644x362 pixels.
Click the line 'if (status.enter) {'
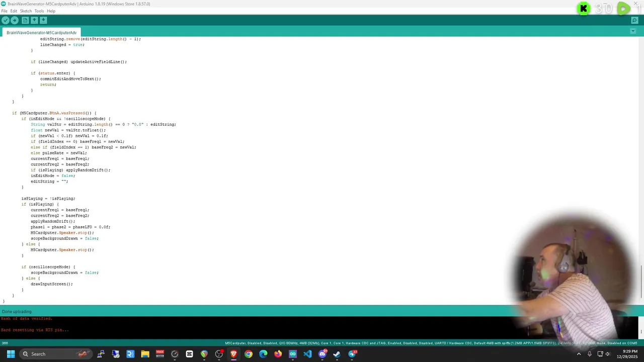(x=53, y=73)
